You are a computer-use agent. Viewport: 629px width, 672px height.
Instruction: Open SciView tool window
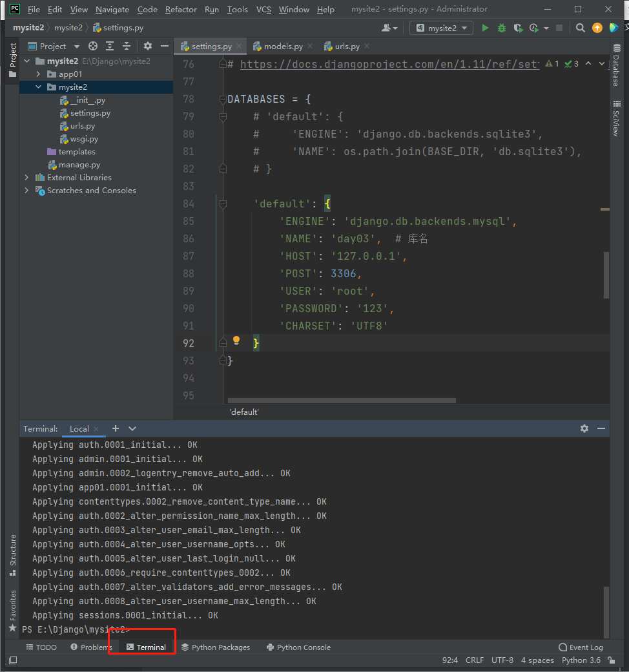click(616, 118)
